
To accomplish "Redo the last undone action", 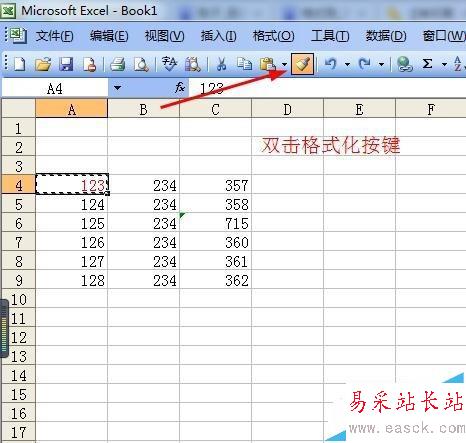I will 364,64.
